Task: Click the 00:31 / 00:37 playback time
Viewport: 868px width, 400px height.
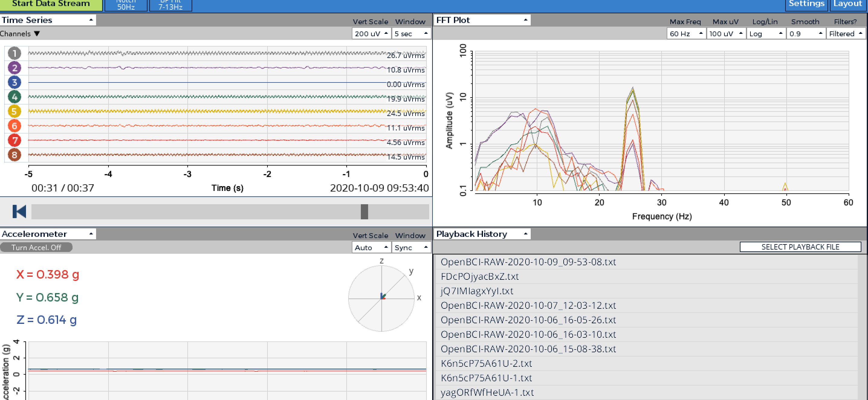Action: pyautogui.click(x=63, y=188)
